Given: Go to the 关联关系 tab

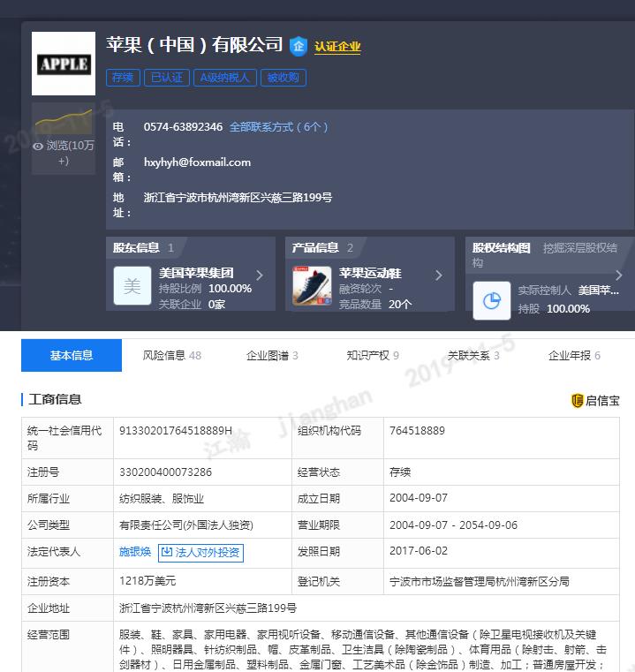Looking at the screenshot, I should (473, 356).
